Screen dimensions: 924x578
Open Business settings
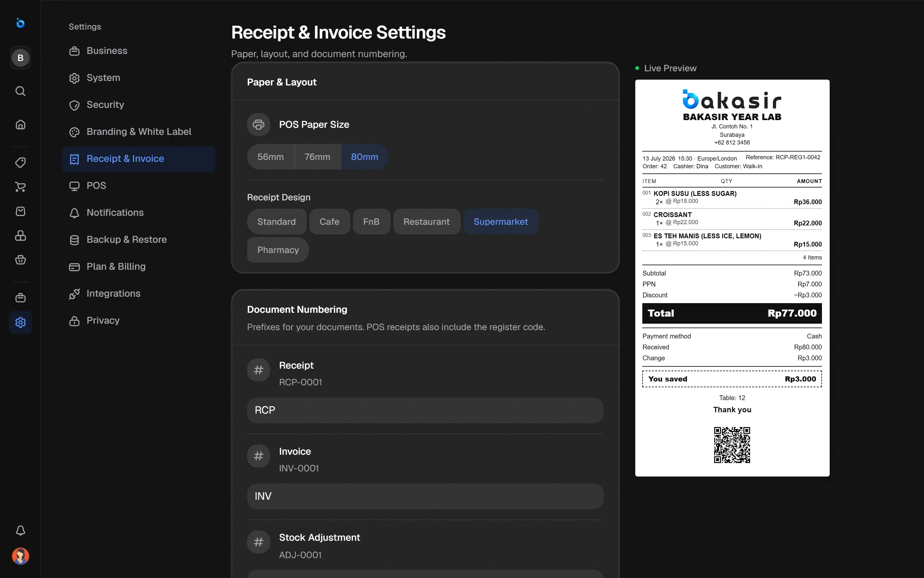(139, 51)
